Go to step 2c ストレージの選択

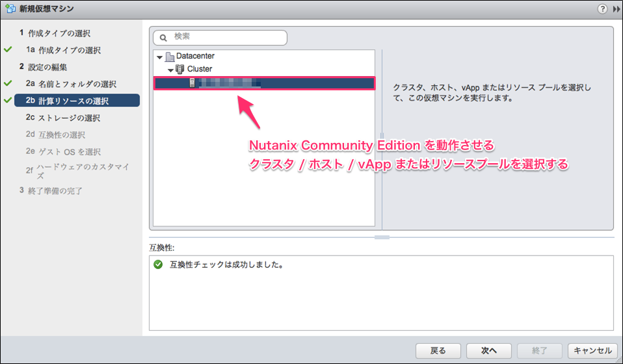tap(63, 118)
